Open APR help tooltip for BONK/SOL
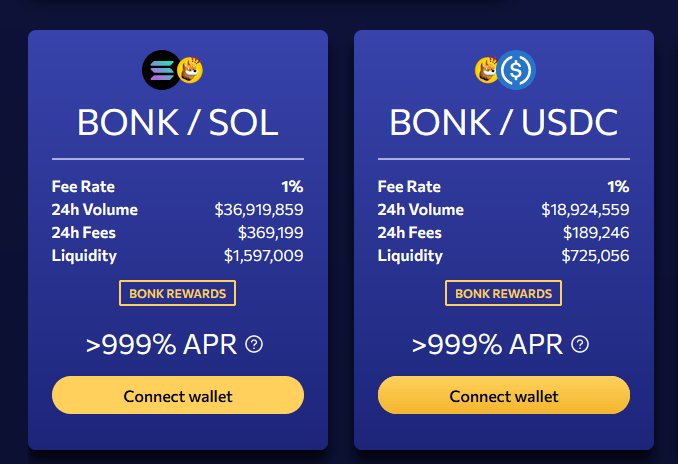678x464 pixels. [x=254, y=345]
